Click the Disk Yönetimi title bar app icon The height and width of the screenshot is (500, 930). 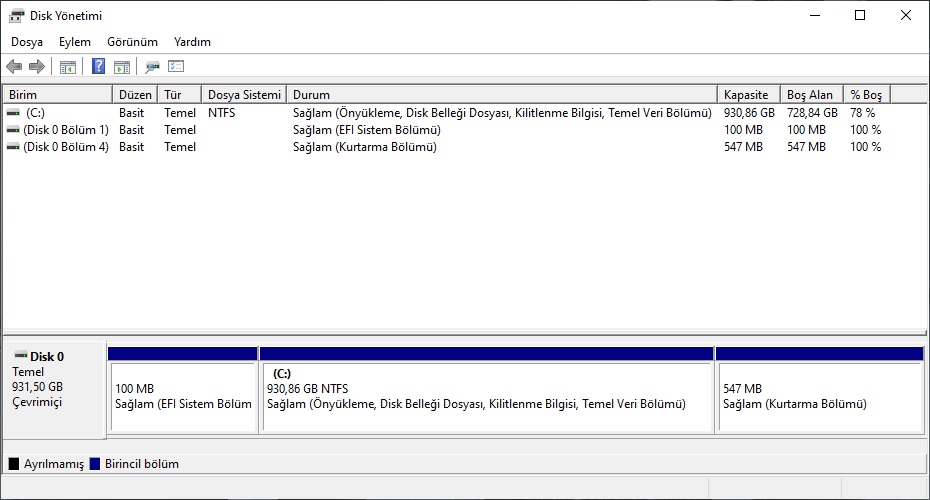17,16
